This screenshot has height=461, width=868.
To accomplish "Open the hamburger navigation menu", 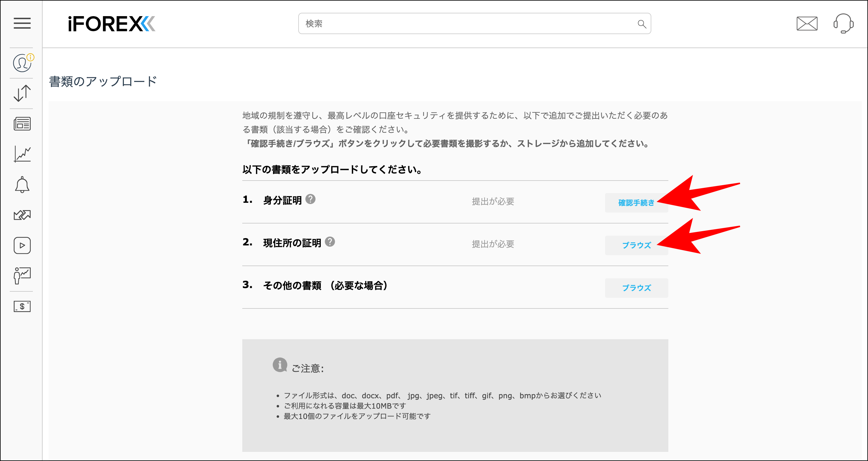I will click(x=22, y=24).
